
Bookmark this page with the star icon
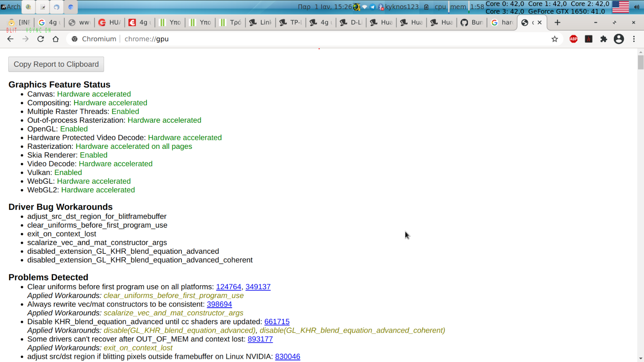click(x=555, y=39)
